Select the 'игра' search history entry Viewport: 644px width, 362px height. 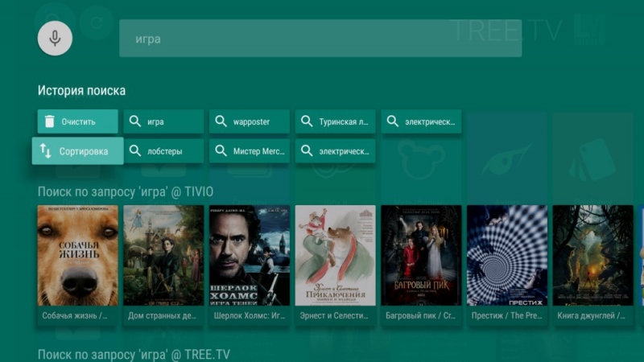pos(163,121)
